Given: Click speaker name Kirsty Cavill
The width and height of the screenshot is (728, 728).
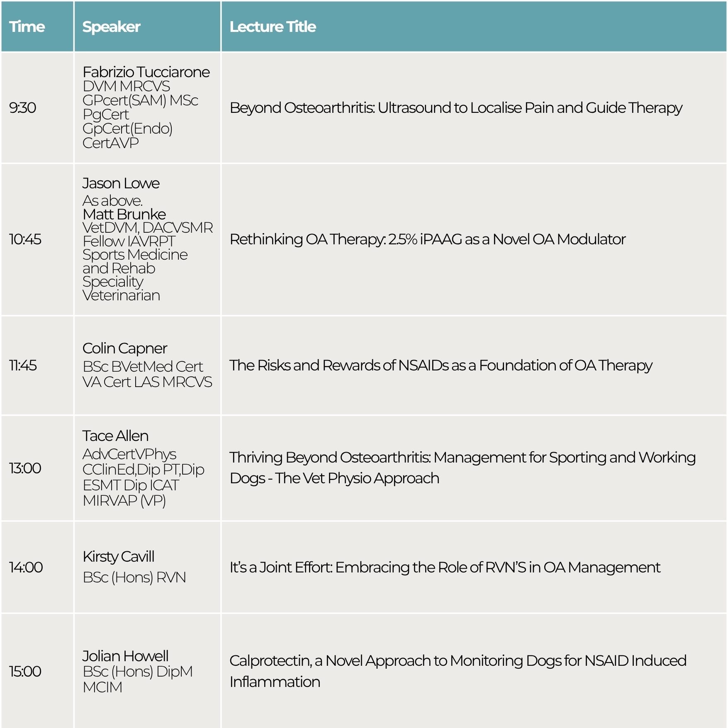Looking at the screenshot, I should pos(118,557).
